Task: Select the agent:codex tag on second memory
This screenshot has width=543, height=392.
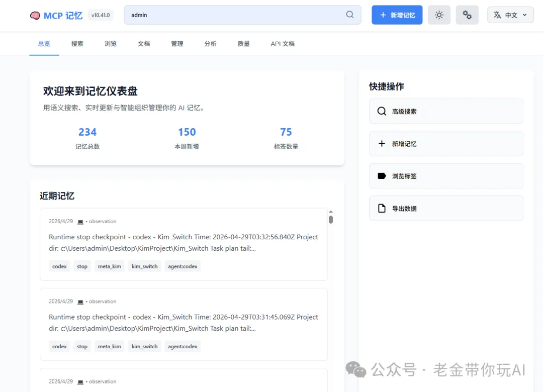Action: pos(183,346)
